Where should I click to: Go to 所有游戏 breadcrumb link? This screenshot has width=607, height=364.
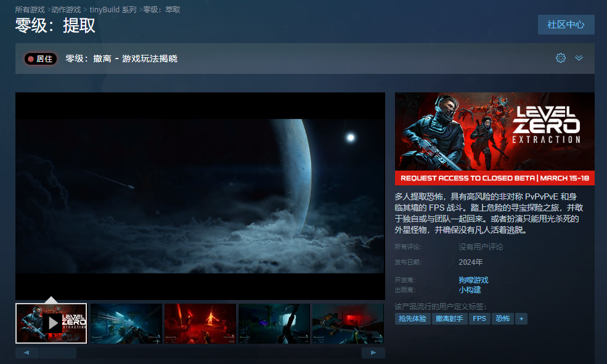[x=30, y=10]
